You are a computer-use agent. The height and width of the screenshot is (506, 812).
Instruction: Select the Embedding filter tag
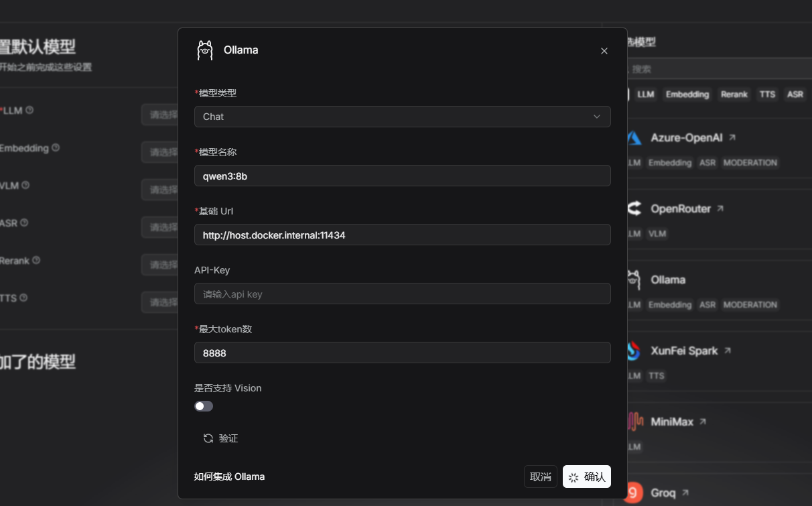tap(687, 94)
